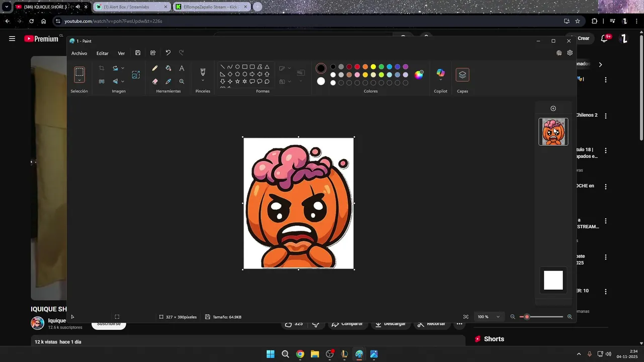Click the Fit to window icon in status bar
The height and width of the screenshot is (362, 644).
point(466,317)
